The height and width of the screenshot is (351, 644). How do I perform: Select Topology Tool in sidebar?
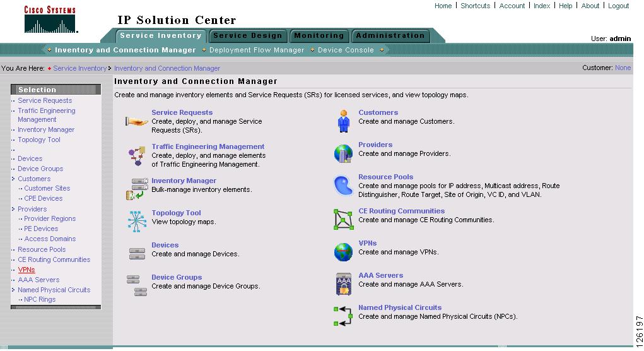pos(39,140)
